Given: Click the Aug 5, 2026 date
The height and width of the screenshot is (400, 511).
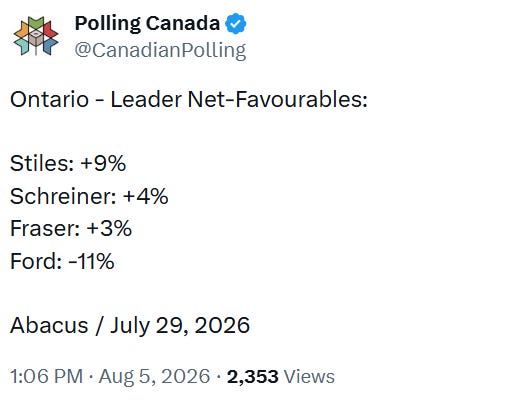Looking at the screenshot, I should [x=154, y=376].
